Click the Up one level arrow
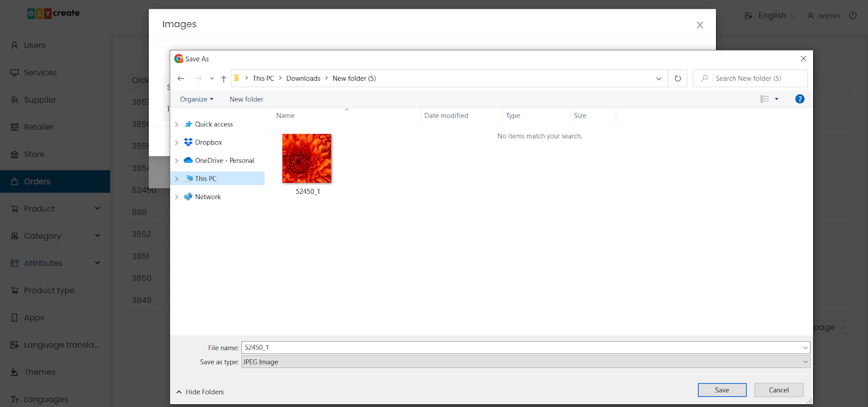Screen dimensions: 868x407 click(224, 79)
